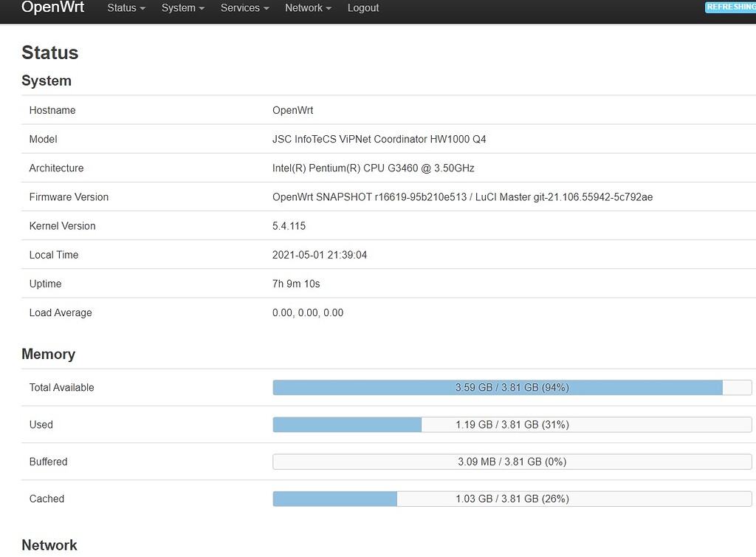Click the Firmware Version text
This screenshot has width=756, height=557.
tap(462, 197)
